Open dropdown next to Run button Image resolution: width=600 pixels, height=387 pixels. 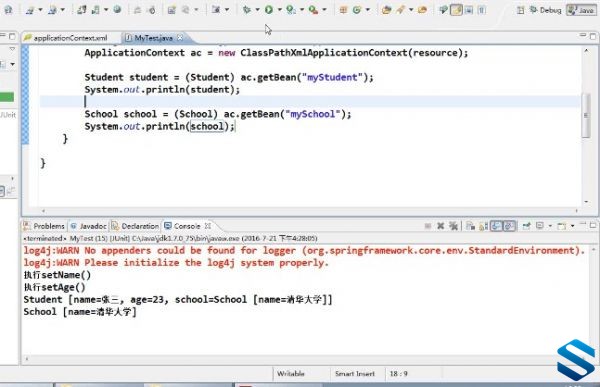click(279, 10)
